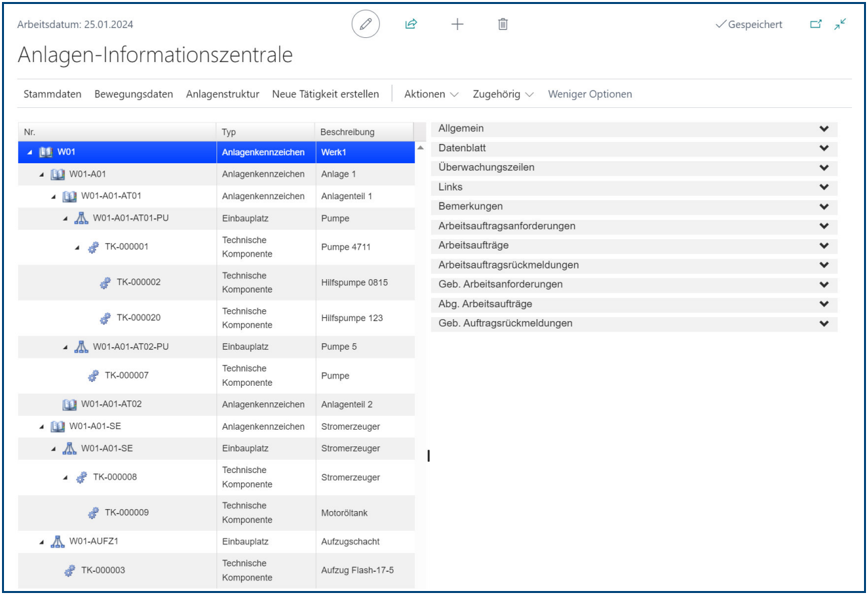Image resolution: width=868 pixels, height=595 pixels.
Task: Select the Hilfspumpe 0815 description cell
Action: pyautogui.click(x=365, y=283)
